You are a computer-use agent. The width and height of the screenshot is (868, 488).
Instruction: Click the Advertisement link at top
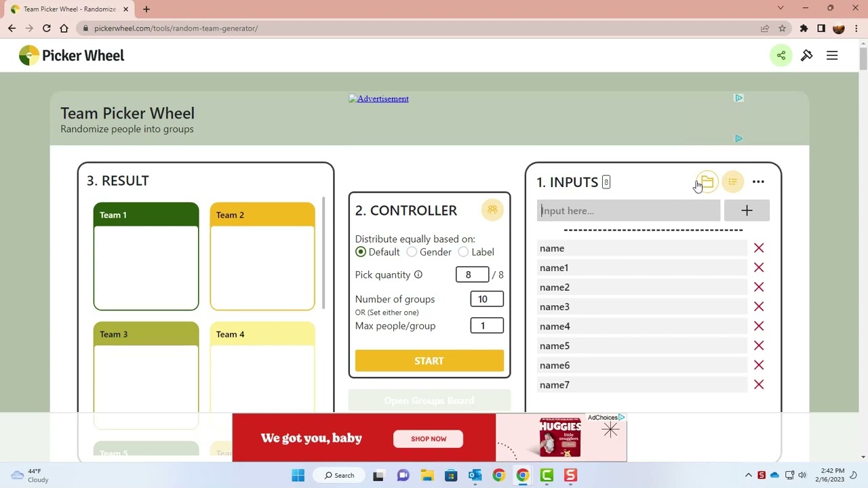coord(378,99)
